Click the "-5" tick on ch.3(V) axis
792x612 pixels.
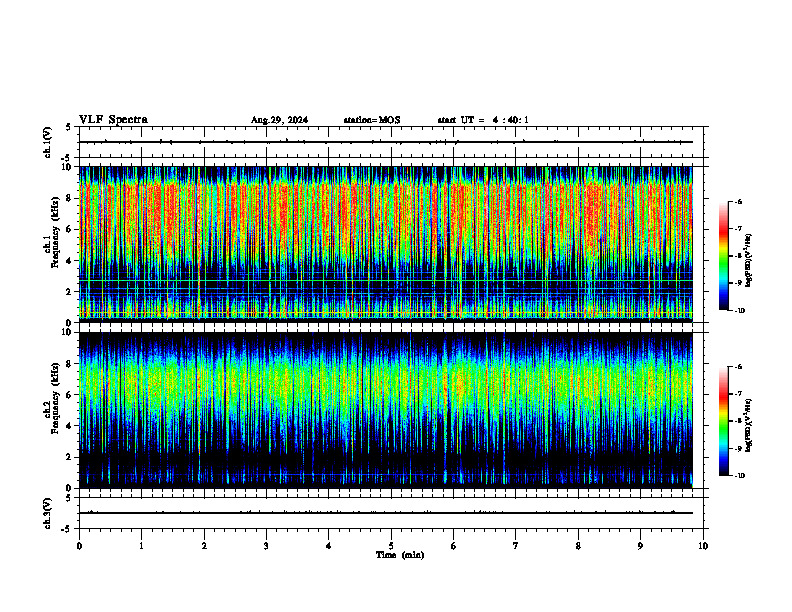[x=67, y=529]
